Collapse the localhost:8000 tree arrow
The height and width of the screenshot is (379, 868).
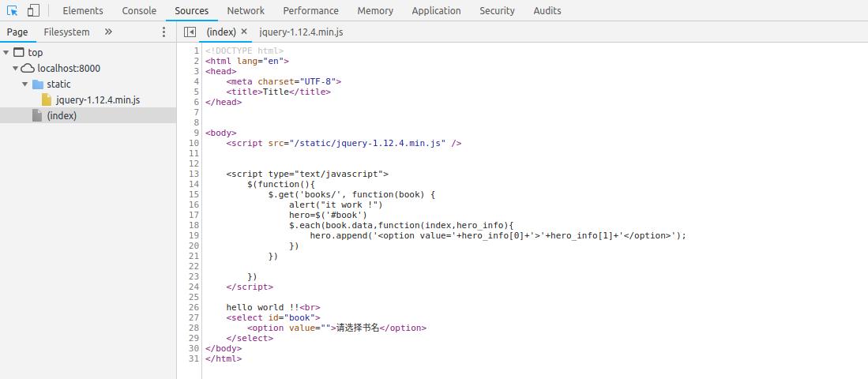click(x=16, y=69)
